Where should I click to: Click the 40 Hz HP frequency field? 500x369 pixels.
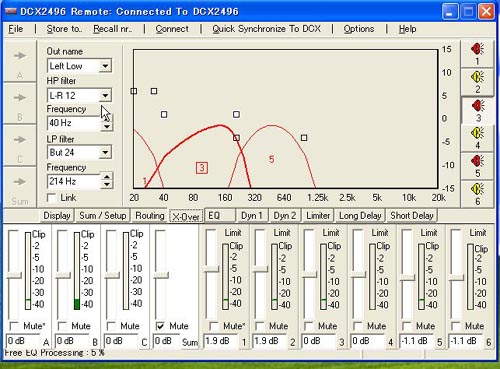pyautogui.click(x=74, y=123)
